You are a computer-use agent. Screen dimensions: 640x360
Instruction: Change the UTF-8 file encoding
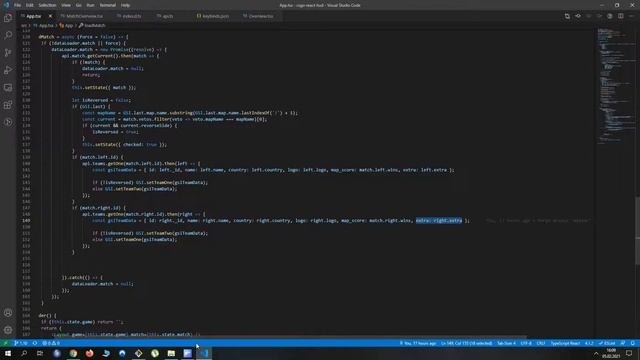[x=526, y=343]
